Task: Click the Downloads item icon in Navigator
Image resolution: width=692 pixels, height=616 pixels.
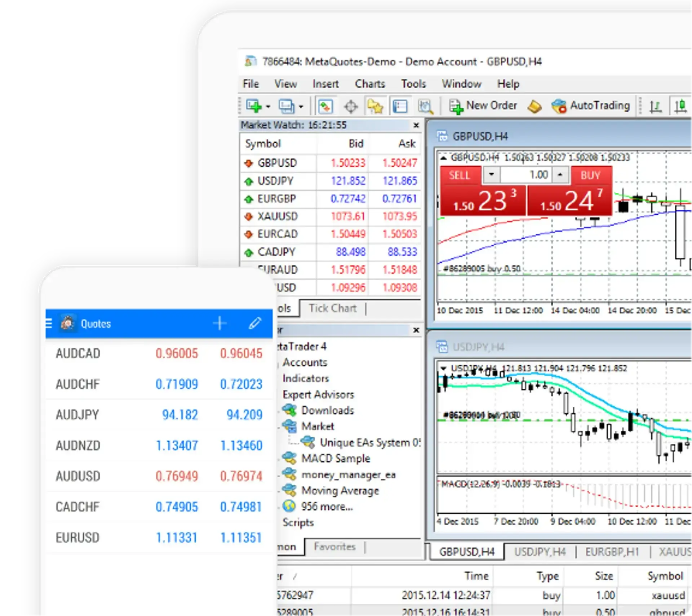Action: (x=289, y=410)
